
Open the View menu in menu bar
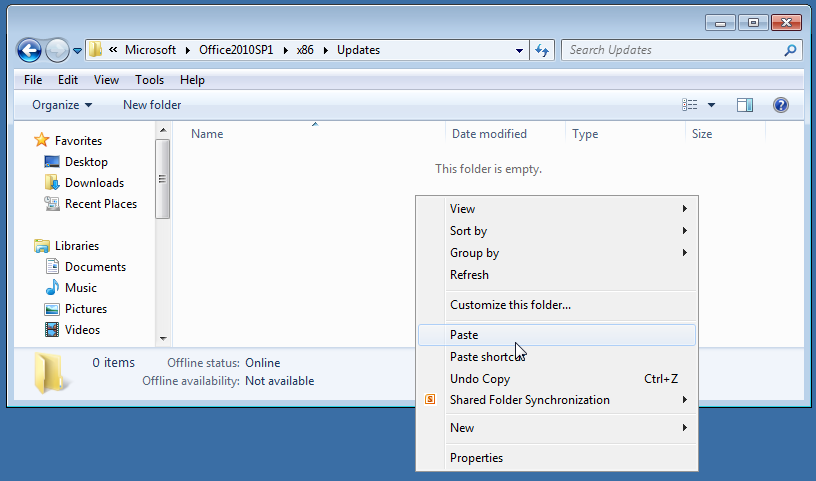106,80
